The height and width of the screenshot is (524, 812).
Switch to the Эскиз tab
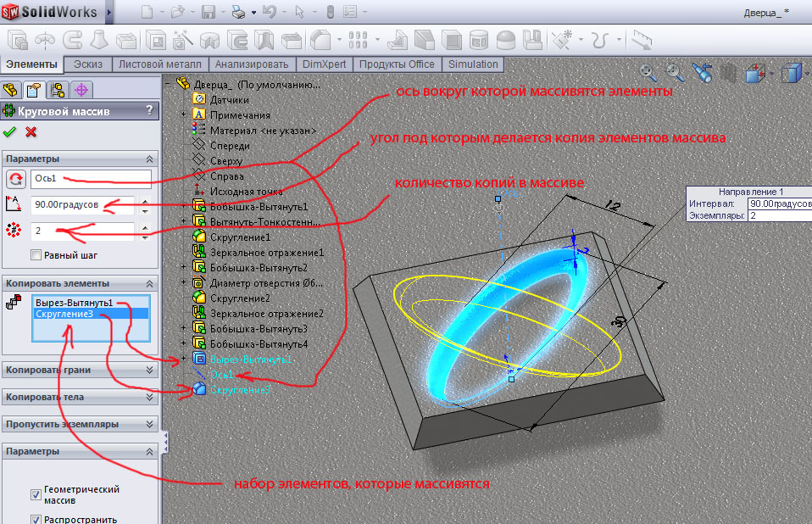point(89,64)
